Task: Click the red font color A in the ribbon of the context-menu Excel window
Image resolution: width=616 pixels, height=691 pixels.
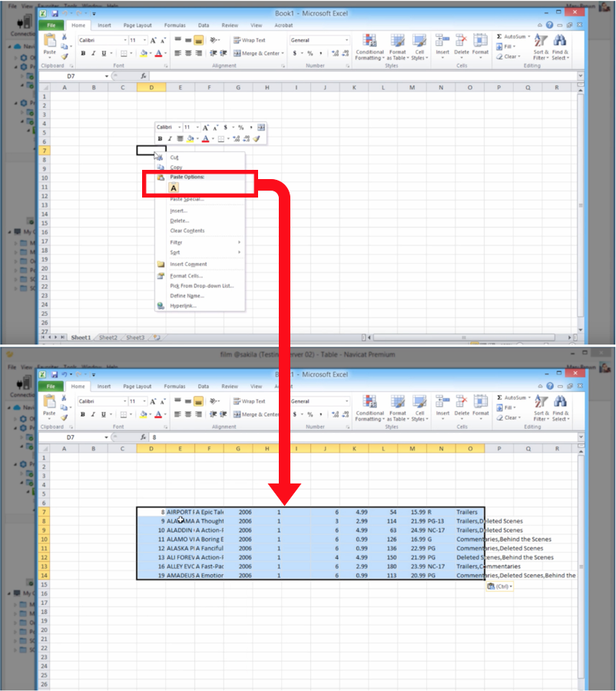Action: coord(158,53)
